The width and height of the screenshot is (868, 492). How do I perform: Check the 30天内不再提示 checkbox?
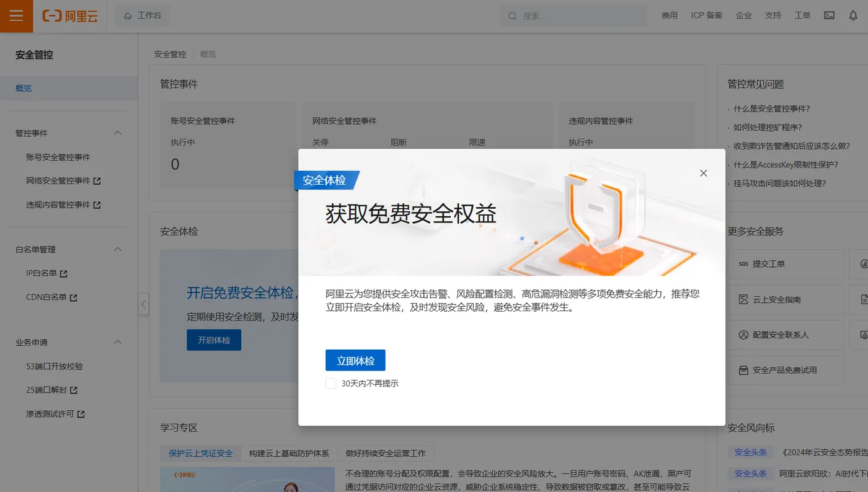331,384
